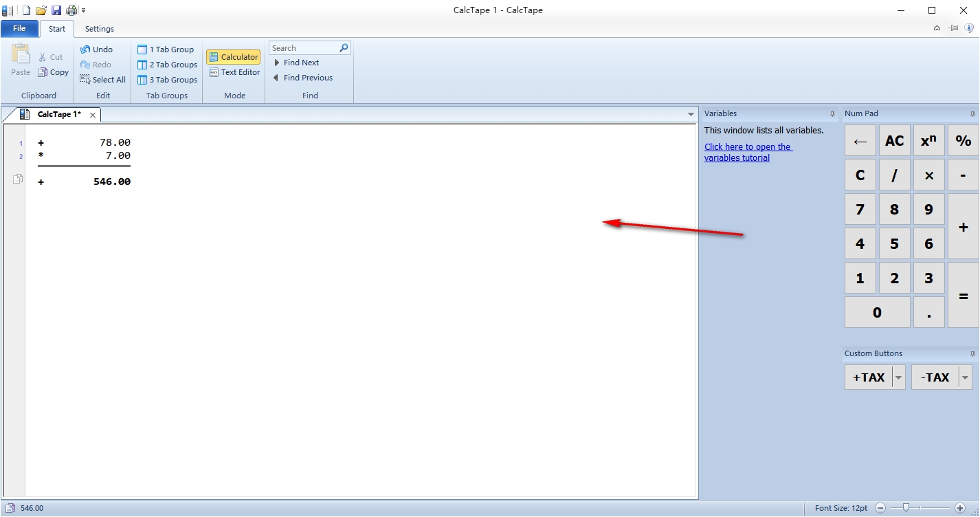This screenshot has height=517, width=980.
Task: Click the font size slider handle
Action: click(906, 508)
